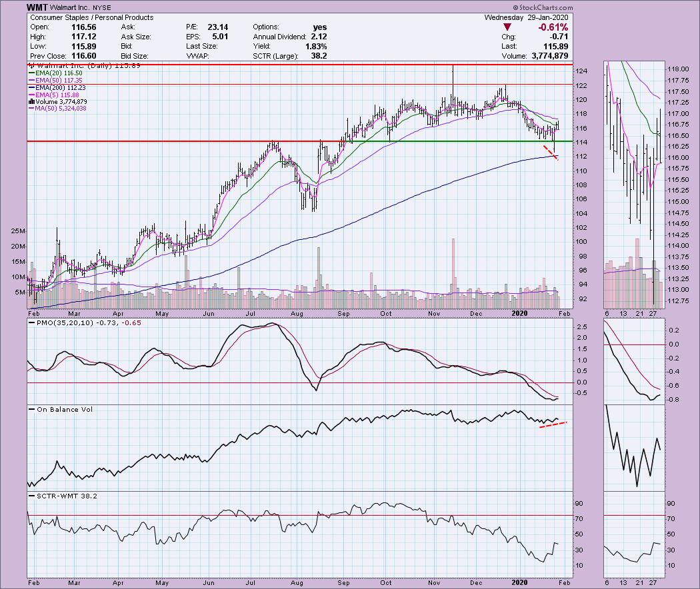Click the On Balance Vol panel label
Viewport: 700px width, 589px height.
click(x=65, y=409)
